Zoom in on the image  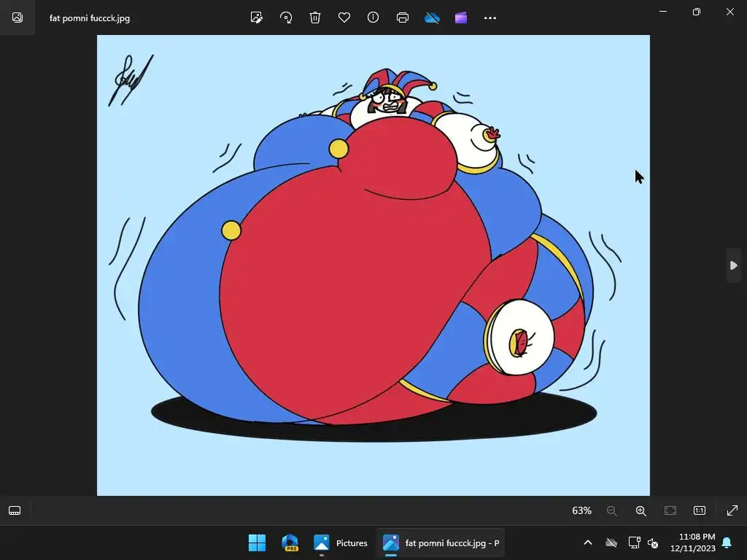click(640, 510)
